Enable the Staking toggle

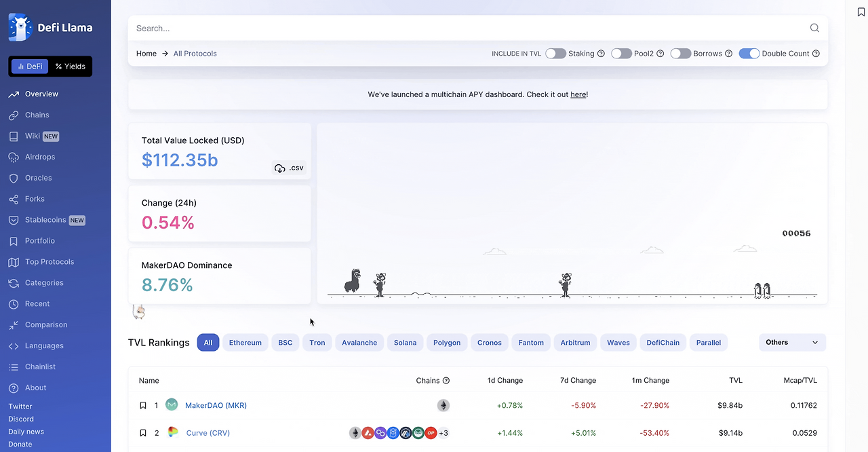click(x=555, y=54)
